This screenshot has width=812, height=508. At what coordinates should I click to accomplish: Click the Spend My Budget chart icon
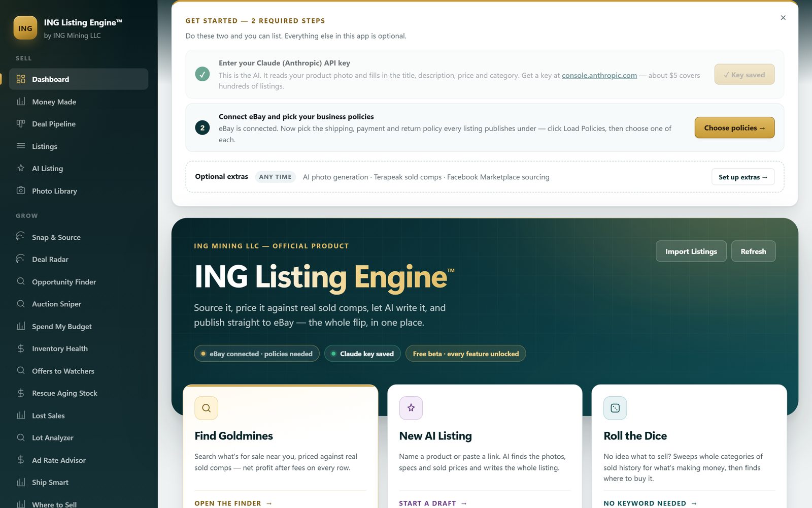point(21,326)
